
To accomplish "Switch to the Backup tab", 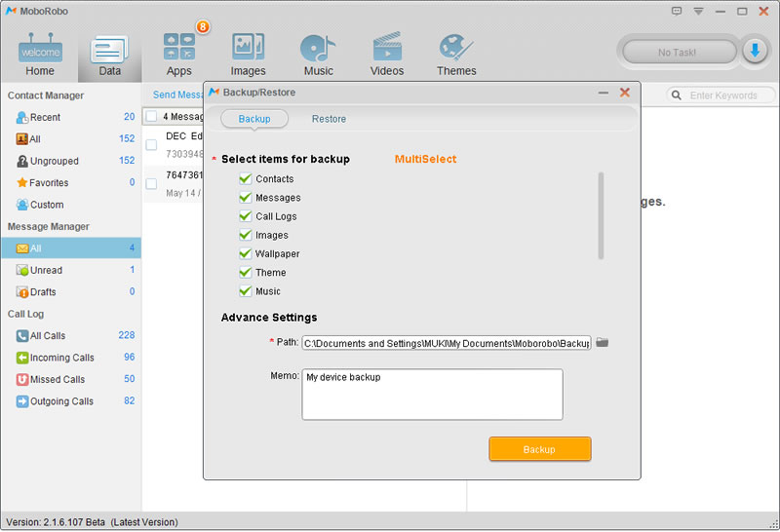I will (254, 119).
